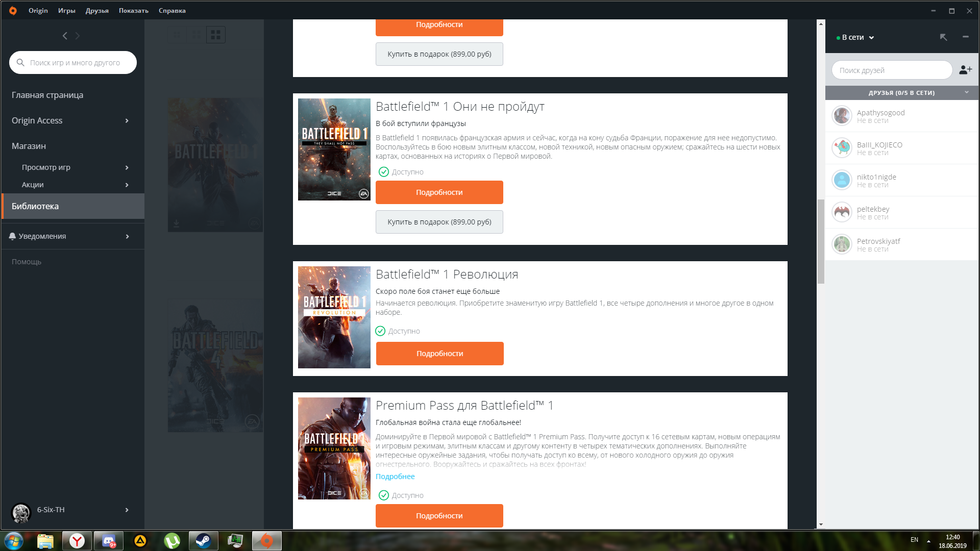Switch to large grid view icon
The height and width of the screenshot is (551, 980).
click(215, 35)
